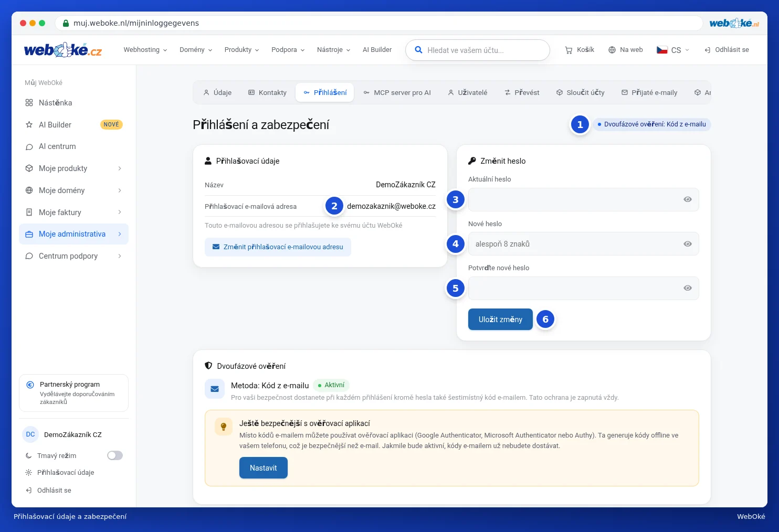Image resolution: width=779 pixels, height=532 pixels.
Task: Expand the Produkty dropdown menu
Action: (242, 50)
